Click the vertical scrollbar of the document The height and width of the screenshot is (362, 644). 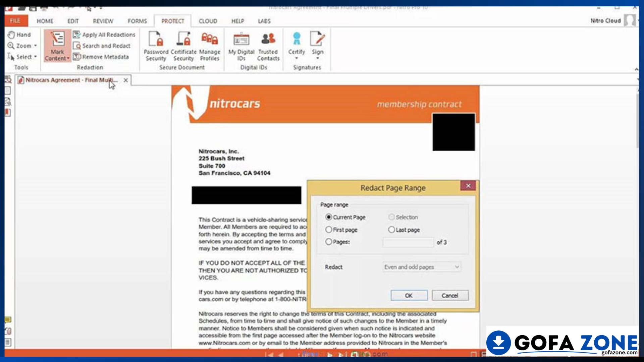click(638, 121)
